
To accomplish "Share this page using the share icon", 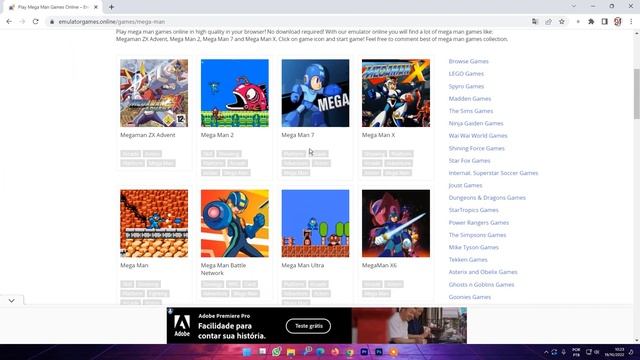I will pyautogui.click(x=548, y=22).
